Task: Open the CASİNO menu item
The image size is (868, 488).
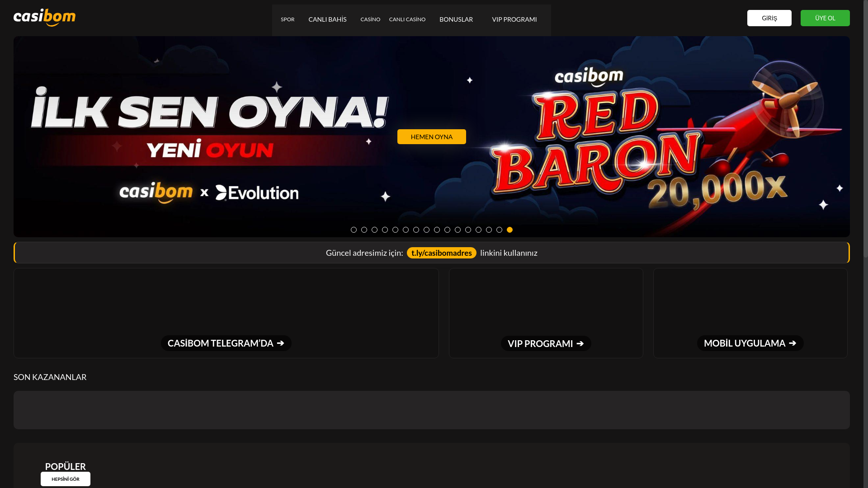Action: [370, 19]
